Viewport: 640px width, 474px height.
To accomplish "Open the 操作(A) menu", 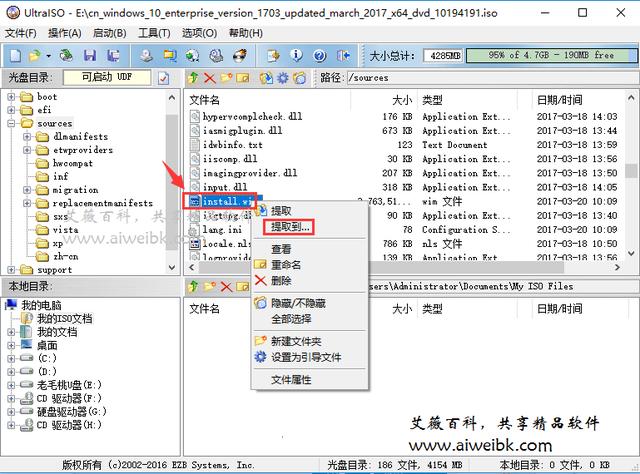I will 64,33.
